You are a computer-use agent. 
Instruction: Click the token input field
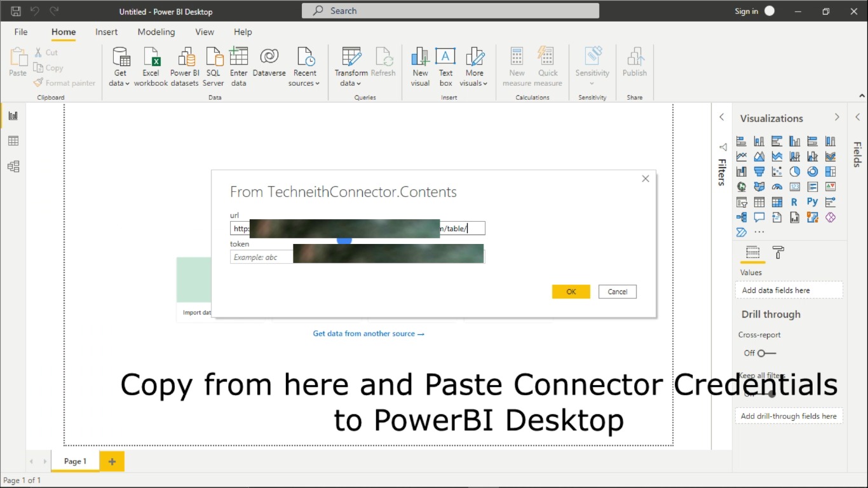tap(358, 257)
